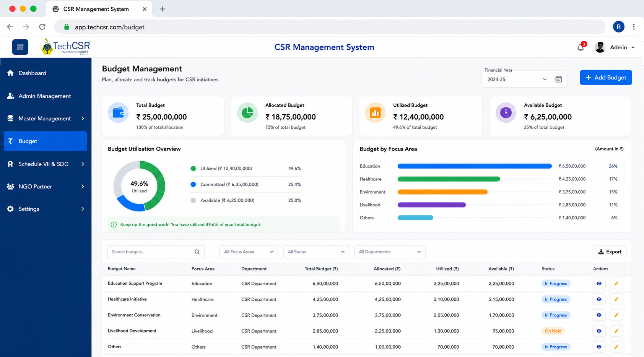The image size is (644, 357).
Task: Click the pencil icon for Livelihood Development
Action: (x=616, y=331)
